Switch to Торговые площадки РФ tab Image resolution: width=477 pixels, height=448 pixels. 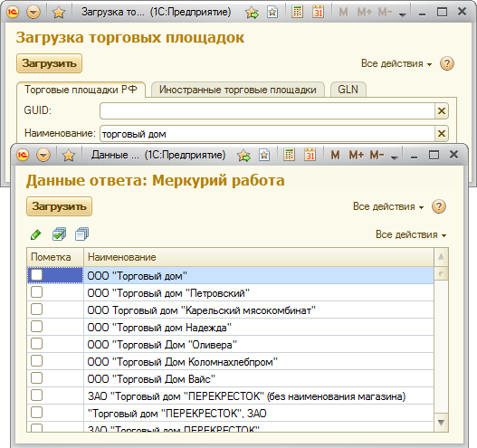coord(81,90)
